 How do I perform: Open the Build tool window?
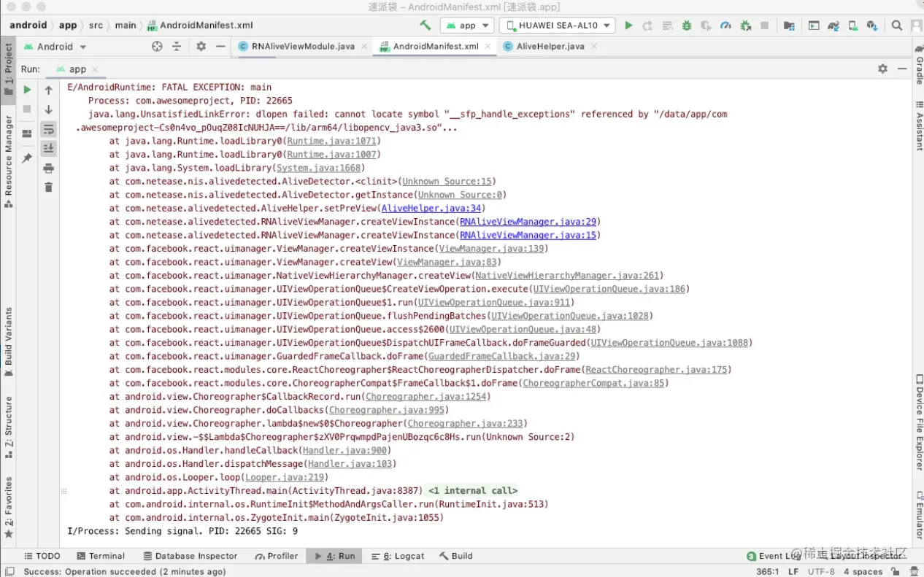click(456, 556)
